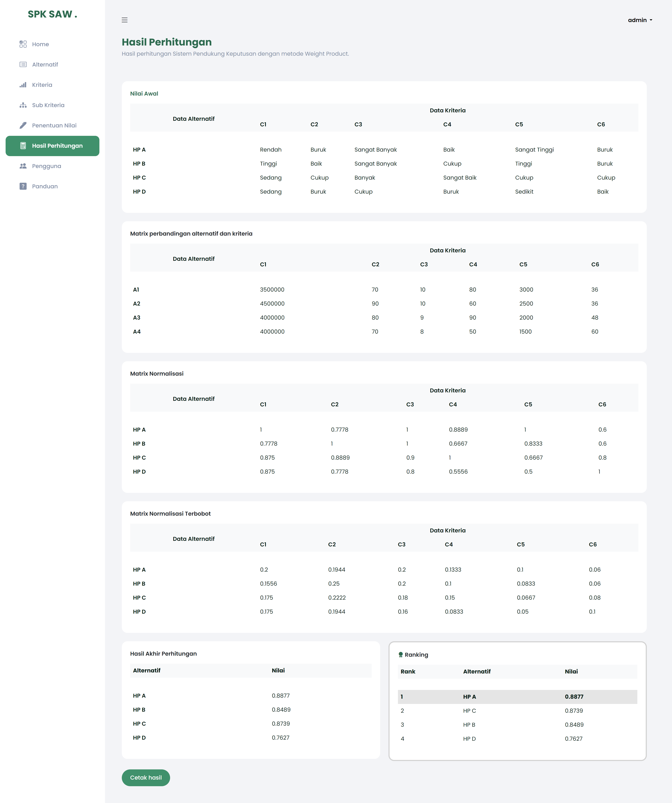Image resolution: width=672 pixels, height=803 pixels.
Task: Click HP A row in Nilai Awal table
Action: point(384,149)
